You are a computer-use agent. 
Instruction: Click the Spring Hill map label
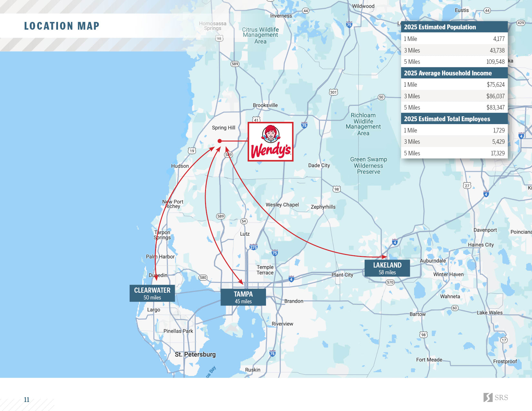[223, 128]
